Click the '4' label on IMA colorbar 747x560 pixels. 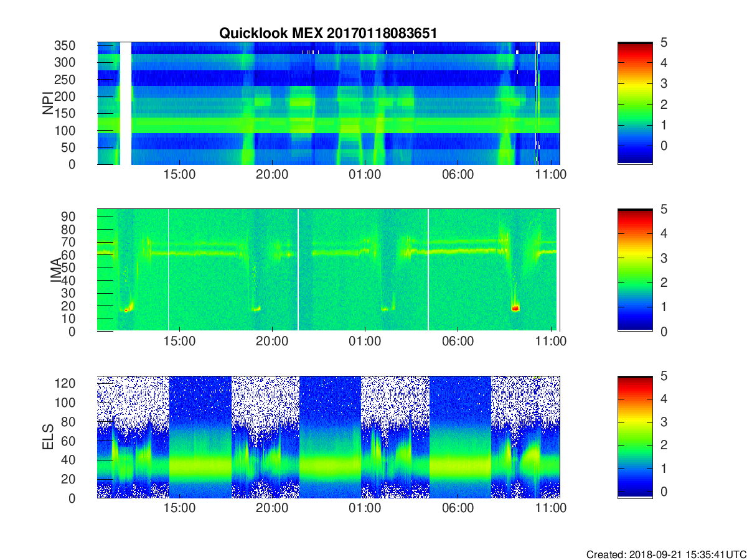pos(664,234)
